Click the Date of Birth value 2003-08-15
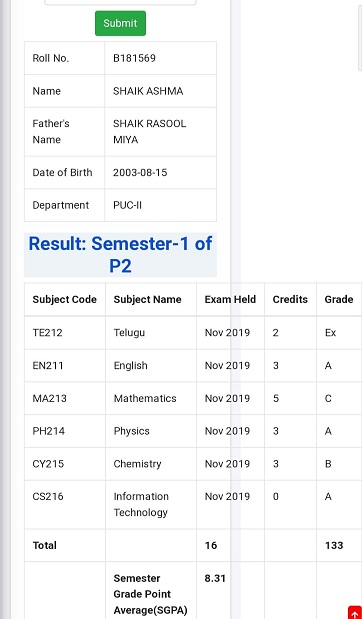Viewport: 362px width, 619px height. (140, 173)
